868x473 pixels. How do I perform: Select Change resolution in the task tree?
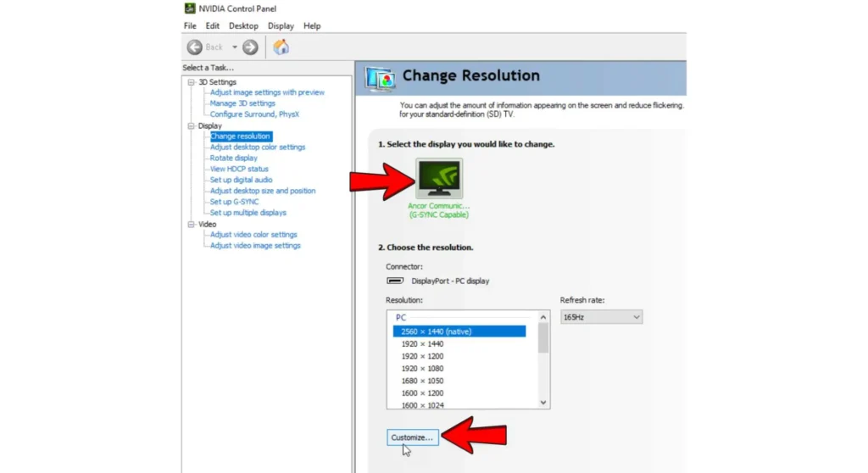click(240, 136)
